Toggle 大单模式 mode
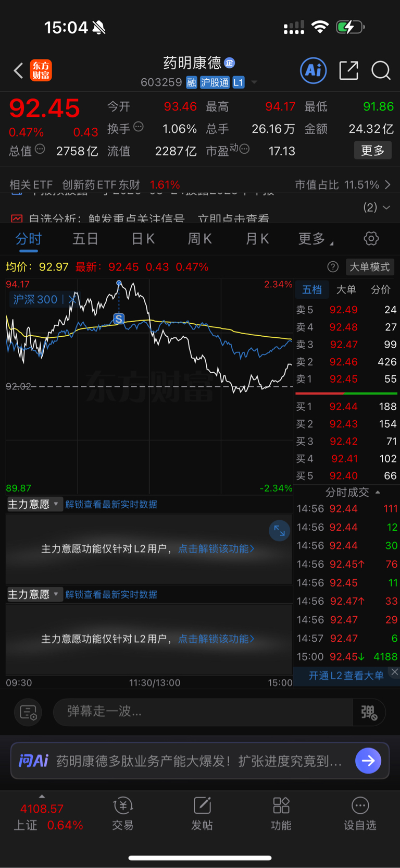This screenshot has height=868, width=400. [x=370, y=267]
